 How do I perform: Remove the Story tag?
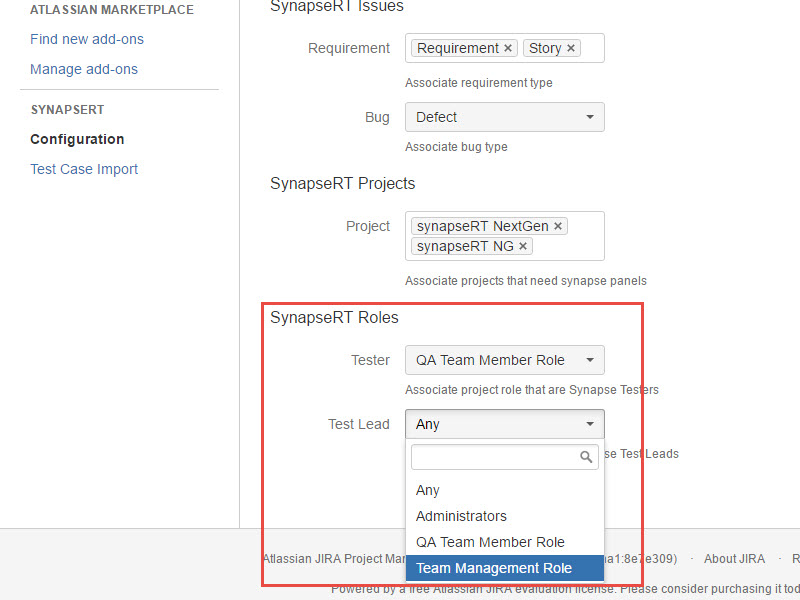pyautogui.click(x=571, y=48)
